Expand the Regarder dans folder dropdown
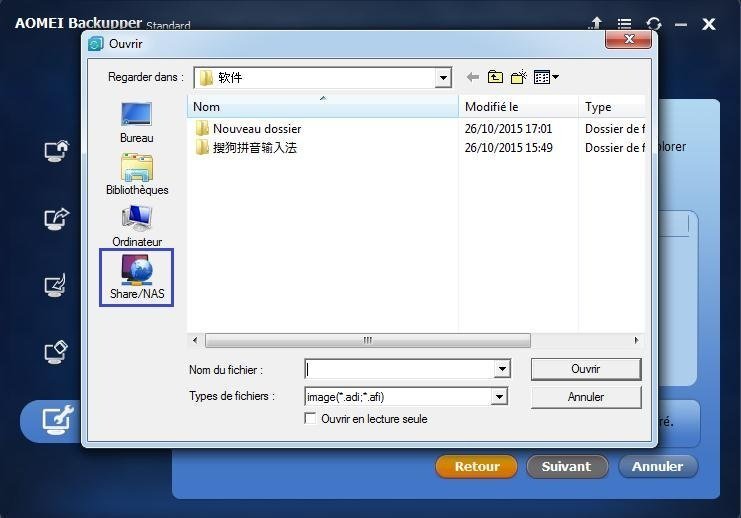Screen dimensions: 741x518 tap(443, 78)
